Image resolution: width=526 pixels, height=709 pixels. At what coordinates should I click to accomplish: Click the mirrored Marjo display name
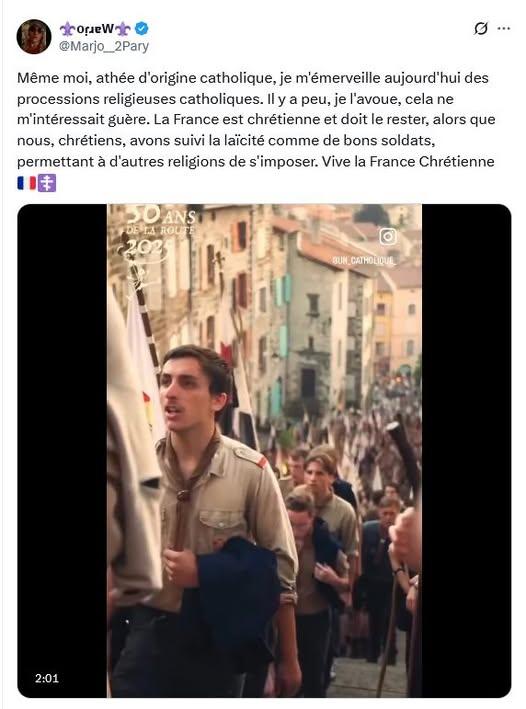[x=95, y=29]
